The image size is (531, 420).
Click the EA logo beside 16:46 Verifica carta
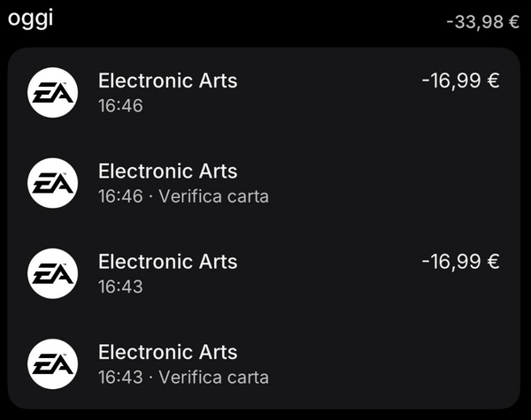coord(53,182)
